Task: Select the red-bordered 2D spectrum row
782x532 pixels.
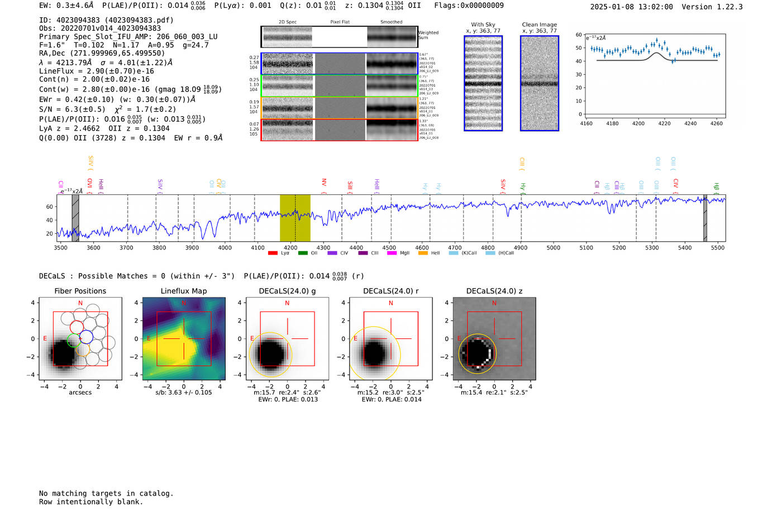Action: [x=339, y=130]
